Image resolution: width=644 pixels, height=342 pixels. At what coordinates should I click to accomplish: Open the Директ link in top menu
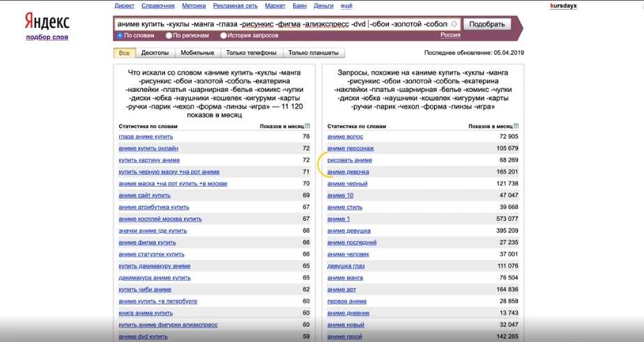[124, 6]
